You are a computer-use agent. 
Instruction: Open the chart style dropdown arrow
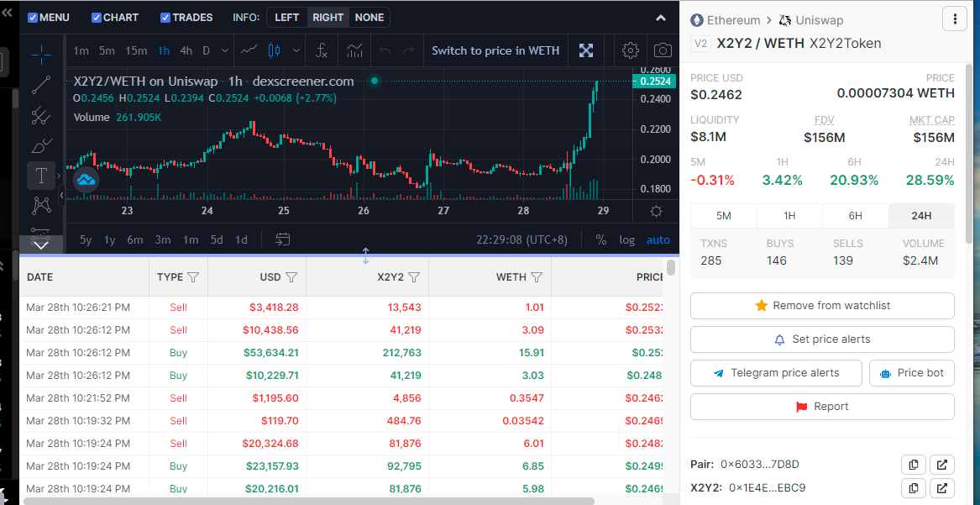pos(296,50)
